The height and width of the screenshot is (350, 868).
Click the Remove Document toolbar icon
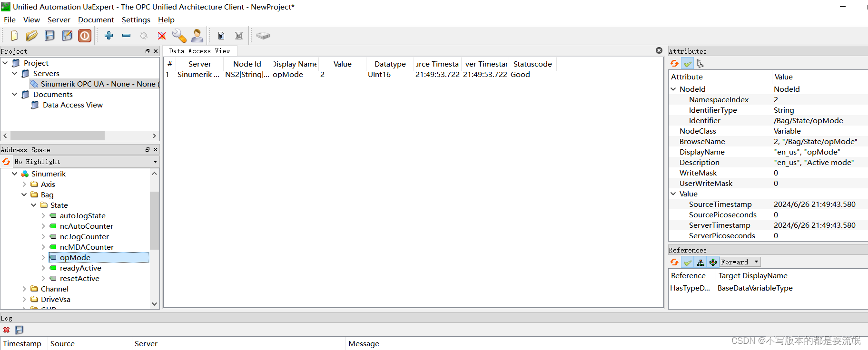(239, 36)
